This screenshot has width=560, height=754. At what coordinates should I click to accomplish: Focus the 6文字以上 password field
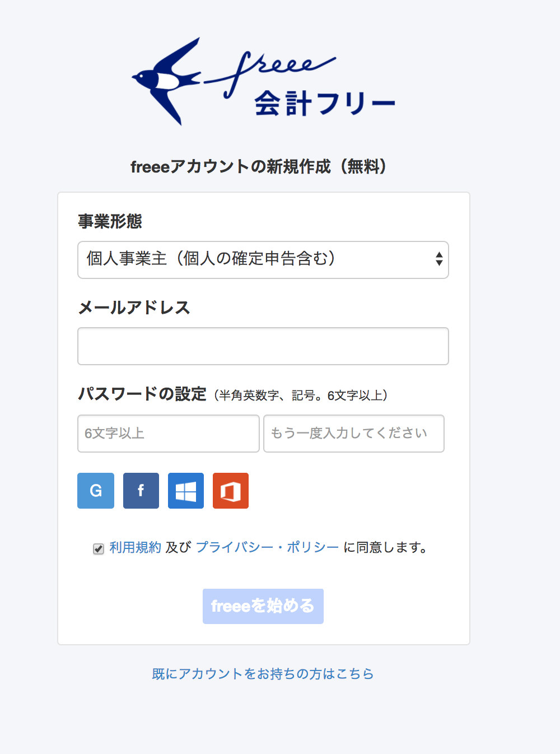point(169,434)
